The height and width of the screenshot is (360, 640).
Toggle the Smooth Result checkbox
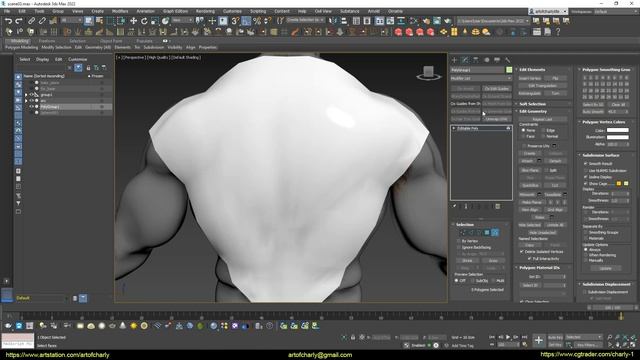pyautogui.click(x=586, y=164)
